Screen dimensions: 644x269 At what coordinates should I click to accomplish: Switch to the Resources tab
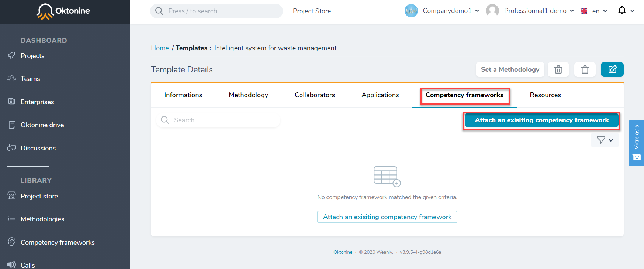click(545, 95)
